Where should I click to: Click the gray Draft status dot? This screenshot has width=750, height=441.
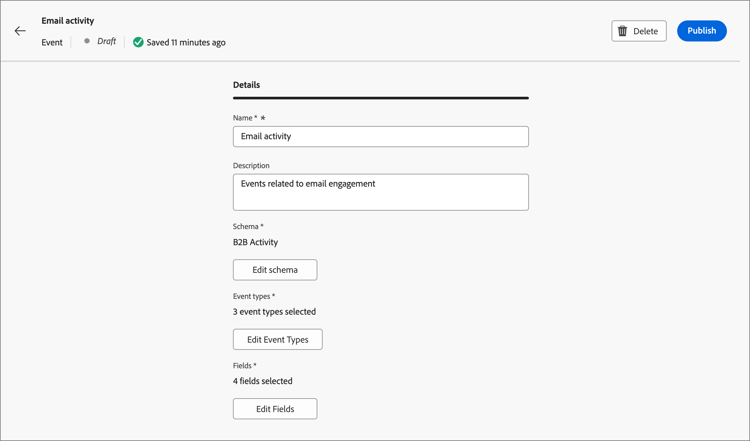point(87,42)
